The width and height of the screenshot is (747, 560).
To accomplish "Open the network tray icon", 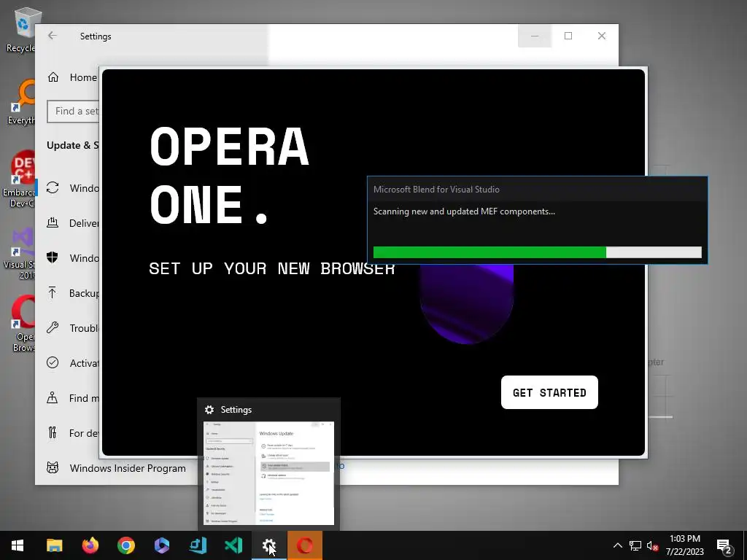I will coord(635,545).
